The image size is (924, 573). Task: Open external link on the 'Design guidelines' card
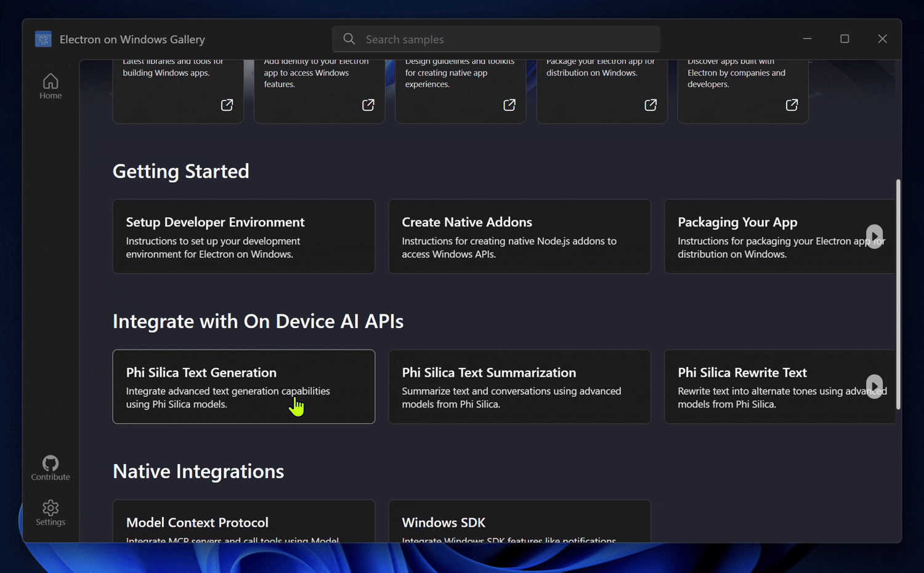(509, 105)
